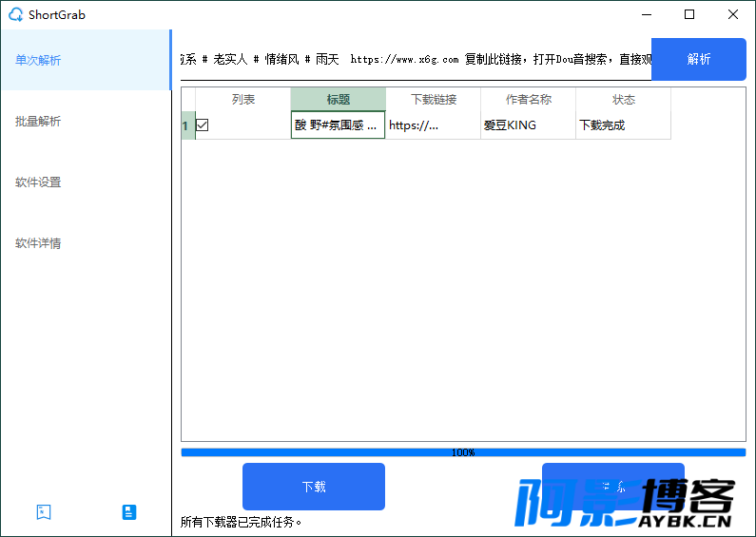Image resolution: width=756 pixels, height=537 pixels.
Task: Click the blue 下载 button
Action: pyautogui.click(x=314, y=487)
